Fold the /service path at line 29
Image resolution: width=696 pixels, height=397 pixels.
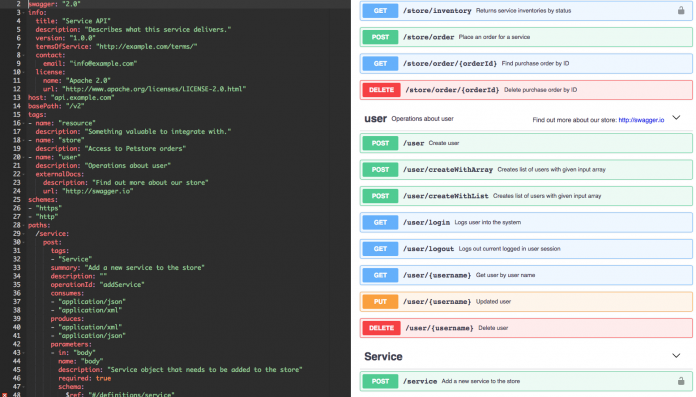point(24,234)
